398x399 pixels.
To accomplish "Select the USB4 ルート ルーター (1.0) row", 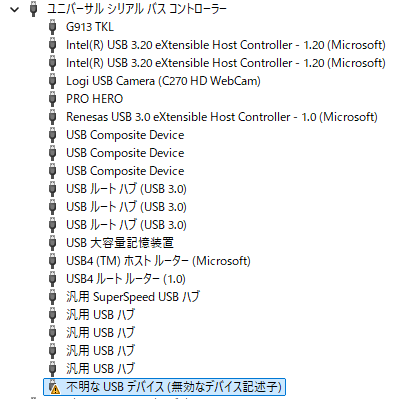I will [x=126, y=279].
